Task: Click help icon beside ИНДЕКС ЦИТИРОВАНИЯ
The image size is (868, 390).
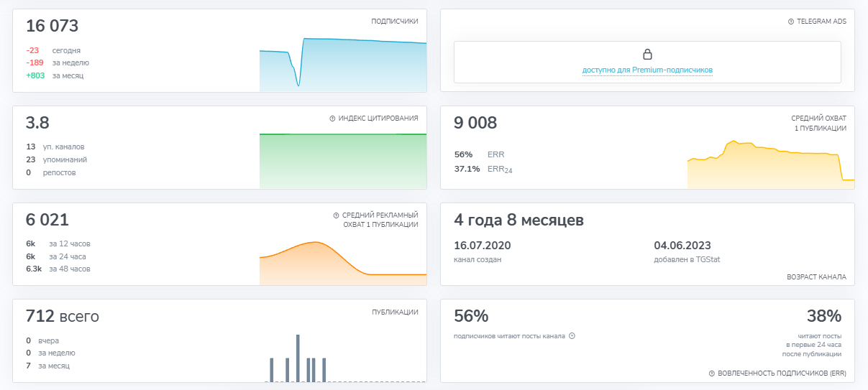Action: coord(332,118)
